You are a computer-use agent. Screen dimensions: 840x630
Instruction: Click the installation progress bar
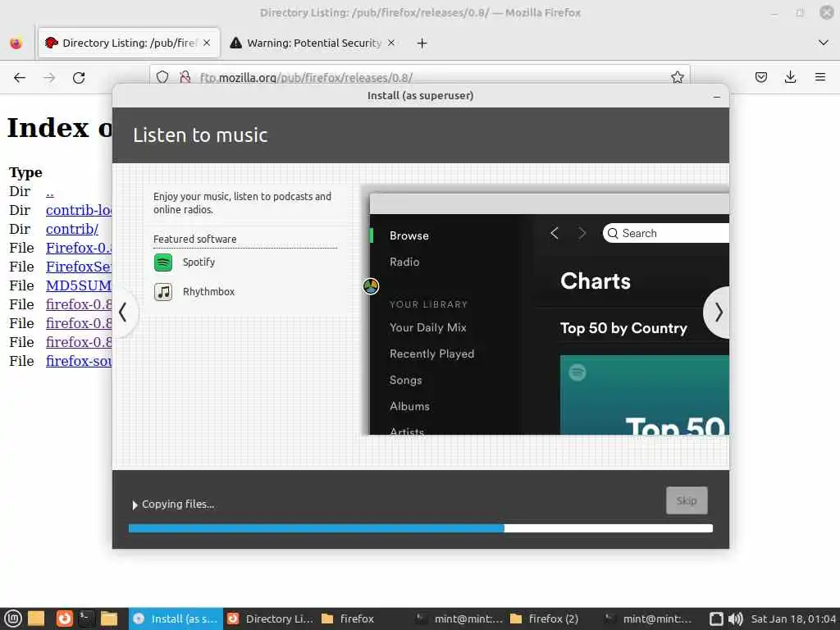tap(421, 528)
